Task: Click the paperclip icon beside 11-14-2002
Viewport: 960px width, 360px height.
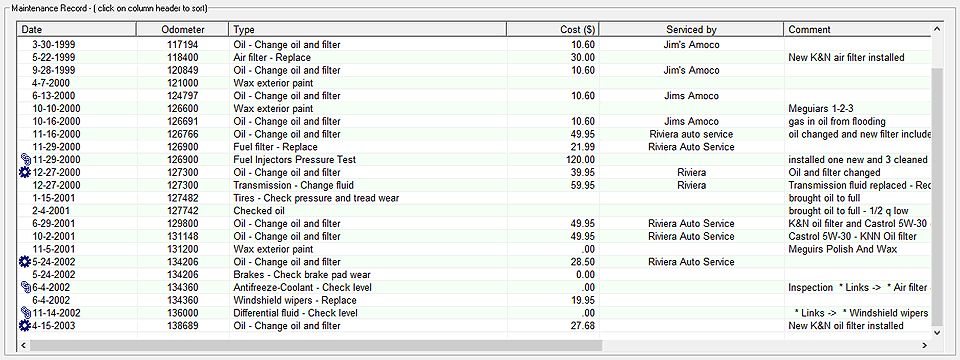Action: click(x=25, y=313)
